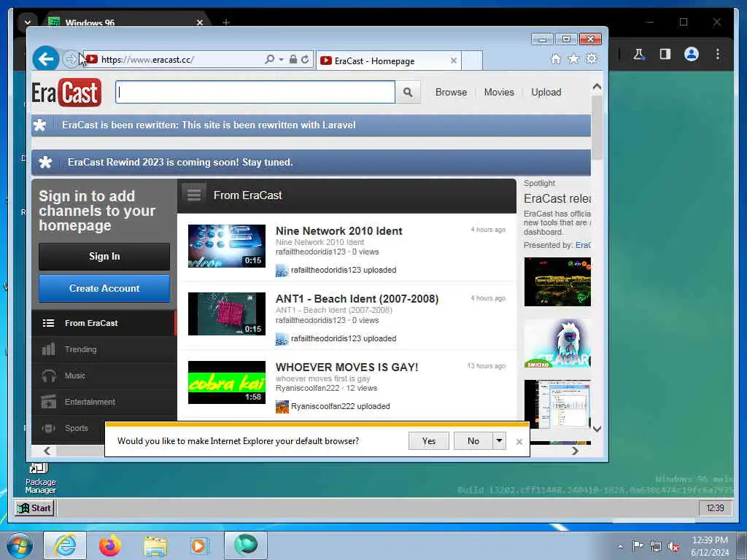Click the outer browser labs flask icon

[639, 54]
